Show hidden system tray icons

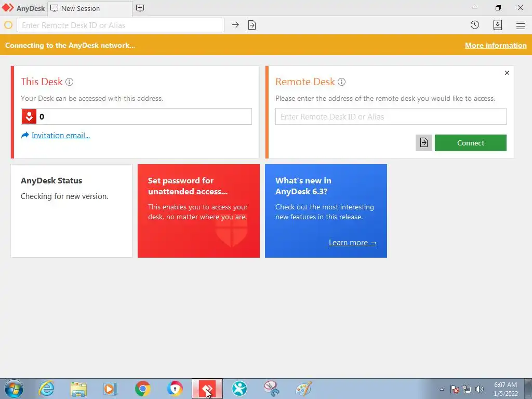tap(442, 389)
